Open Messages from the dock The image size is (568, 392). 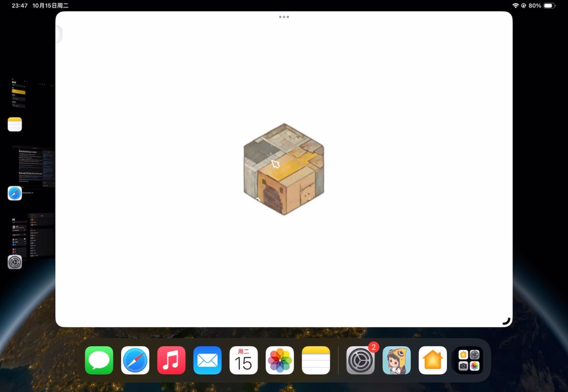click(x=99, y=360)
